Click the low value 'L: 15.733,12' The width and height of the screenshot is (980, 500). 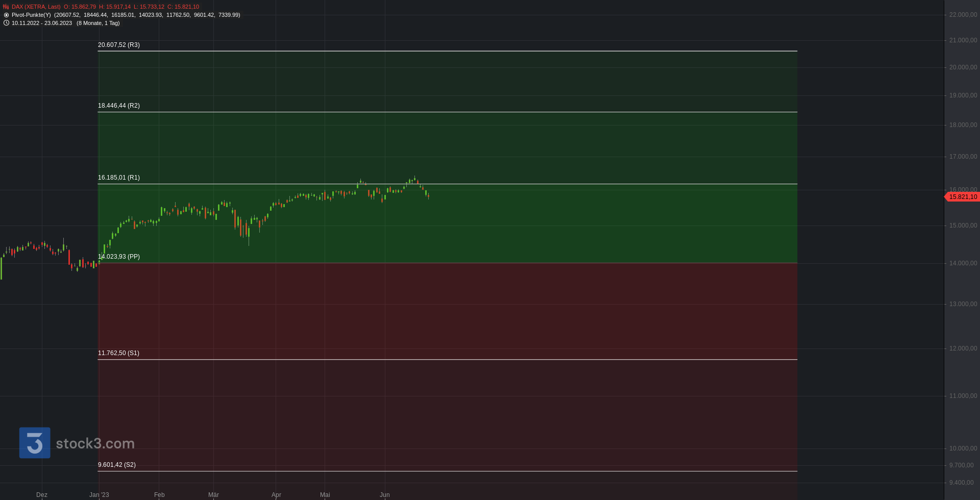tap(149, 7)
